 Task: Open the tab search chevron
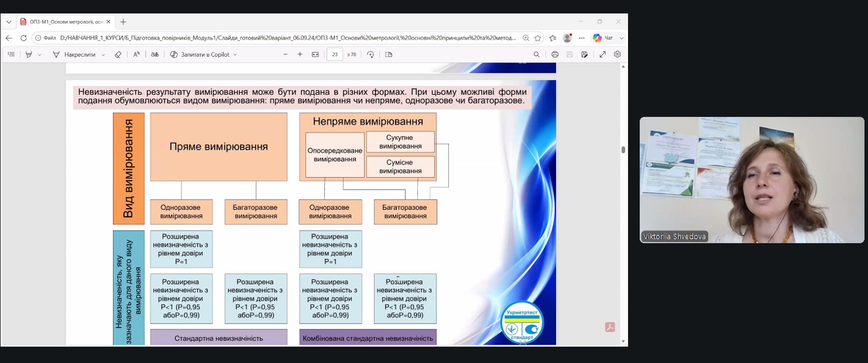pyautogui.click(x=9, y=22)
